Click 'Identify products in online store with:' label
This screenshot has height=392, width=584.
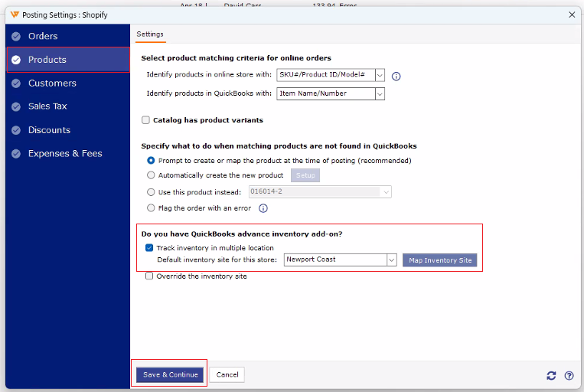point(209,74)
